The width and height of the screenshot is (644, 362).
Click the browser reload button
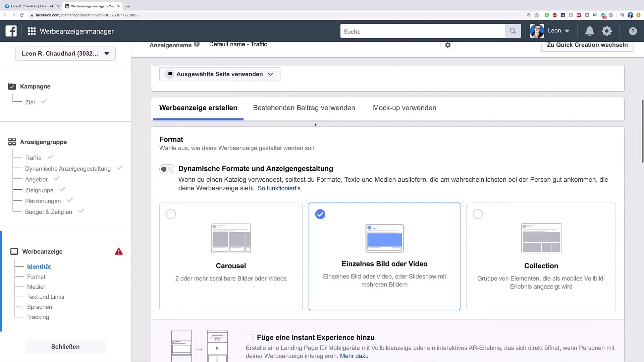pos(22,15)
